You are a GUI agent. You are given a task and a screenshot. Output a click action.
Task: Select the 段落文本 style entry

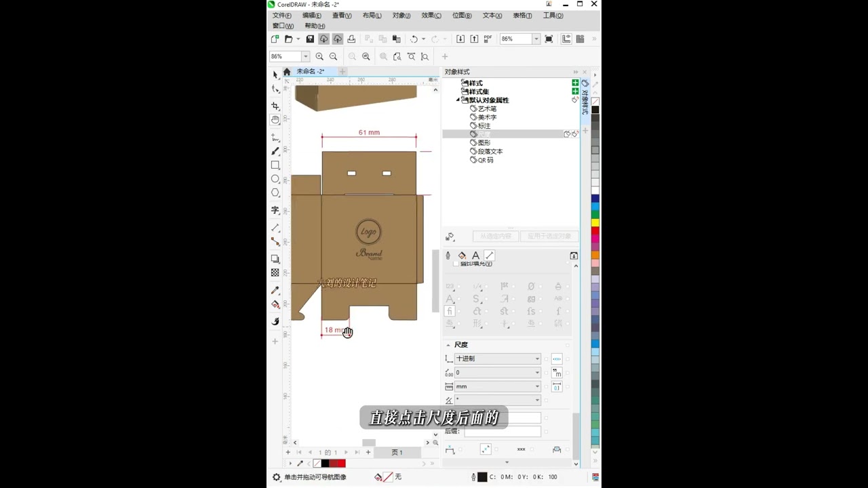click(x=490, y=151)
